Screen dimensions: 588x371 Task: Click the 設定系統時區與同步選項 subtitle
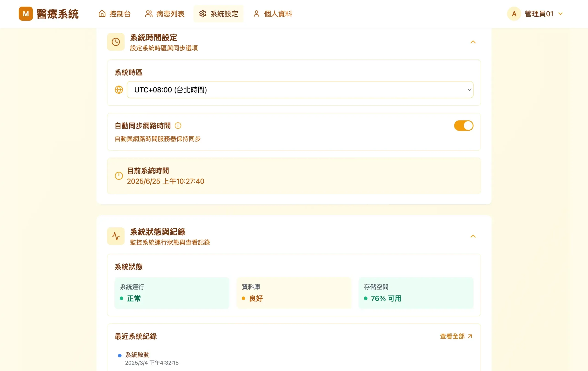[164, 48]
